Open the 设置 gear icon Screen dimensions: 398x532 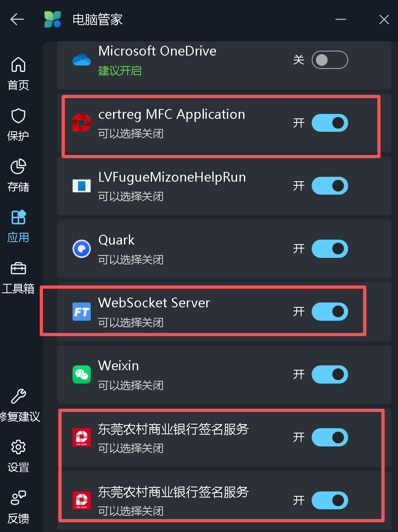(18, 447)
